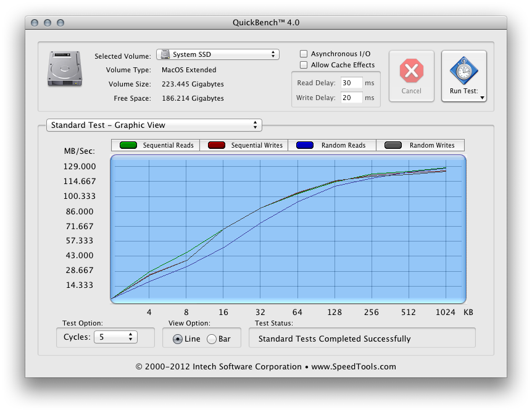This screenshot has width=532, height=412.
Task: Click the MacOS Extended volume type value
Action: pos(189,70)
